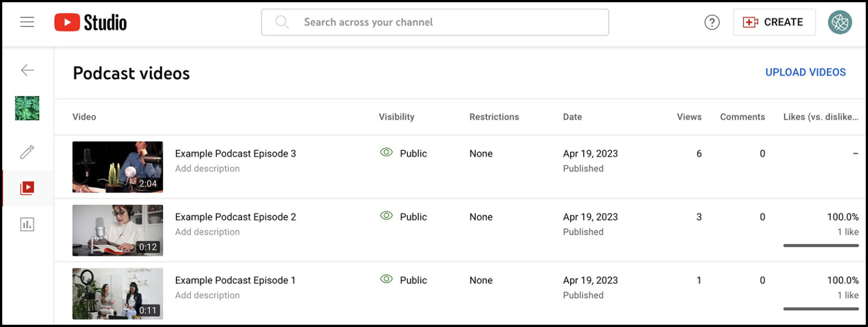Click the YouTube Studio logo
868x327 pixels.
point(90,22)
